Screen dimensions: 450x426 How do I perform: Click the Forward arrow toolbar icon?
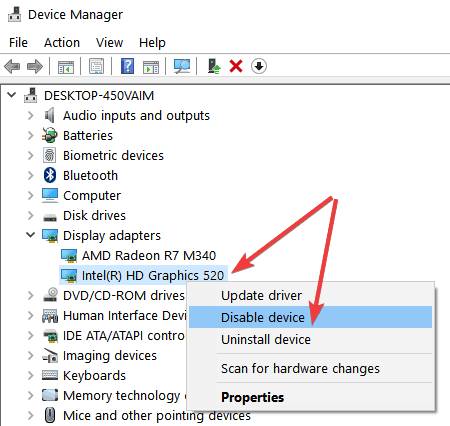tap(35, 66)
